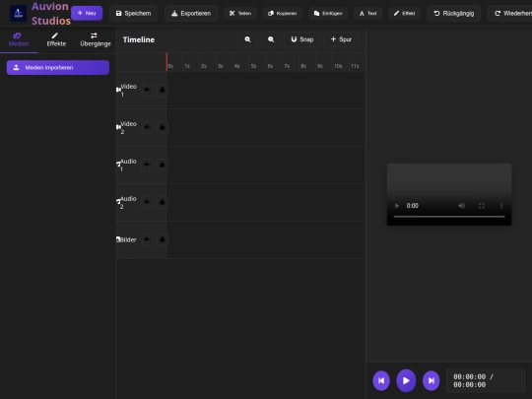Mute the Audio 1 track
The width and height of the screenshot is (532, 399).
point(147,165)
